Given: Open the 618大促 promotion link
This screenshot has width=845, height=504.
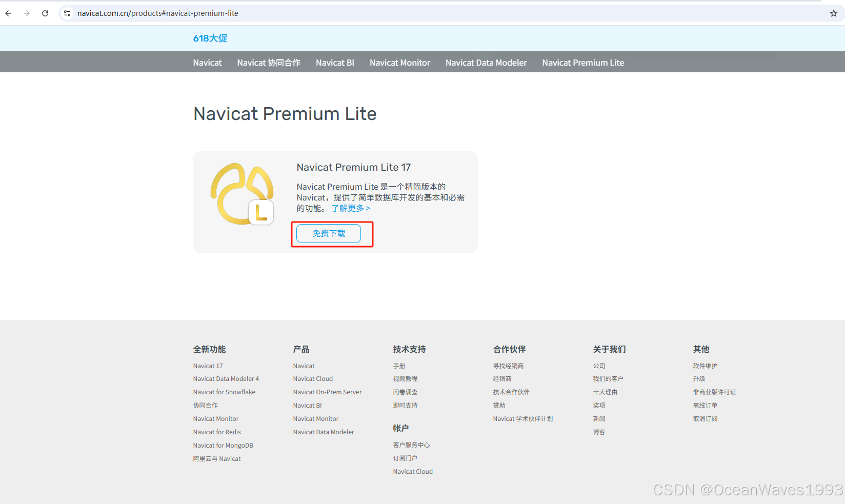Looking at the screenshot, I should (210, 38).
